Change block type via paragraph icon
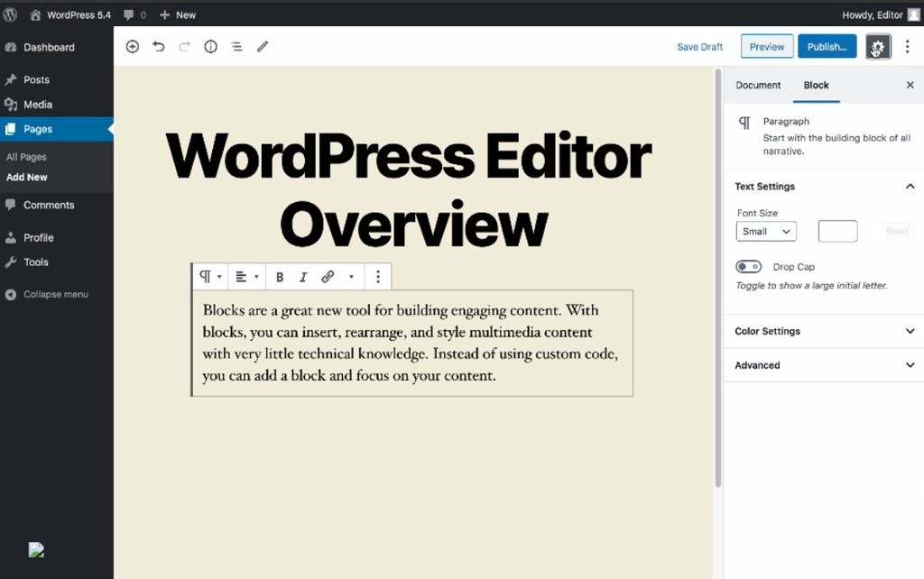The height and width of the screenshot is (579, 924). coord(209,277)
